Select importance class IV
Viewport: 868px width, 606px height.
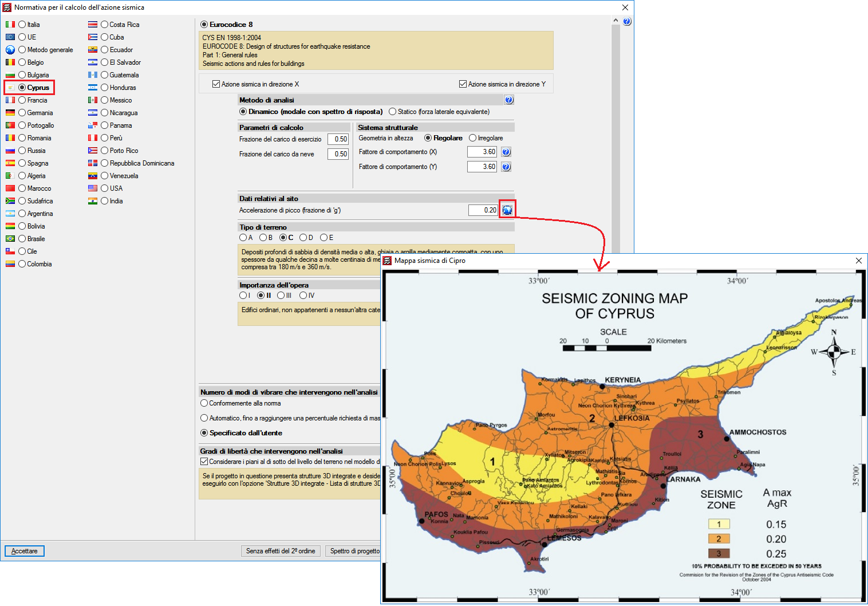pos(303,296)
